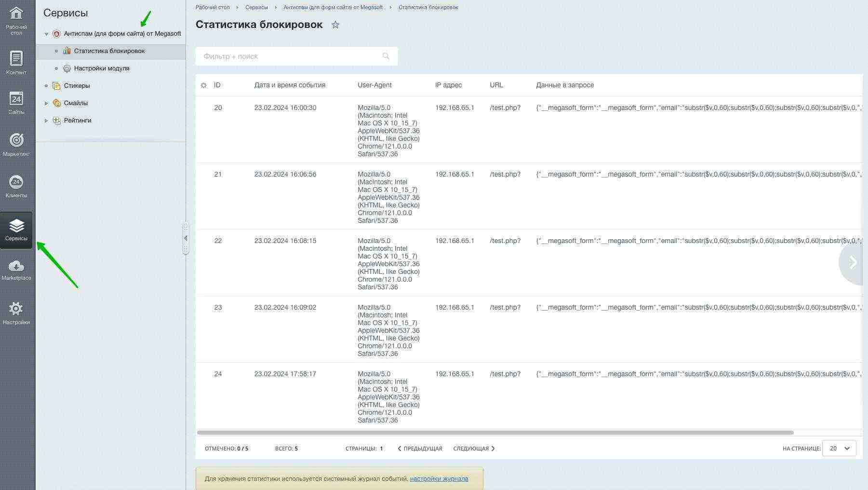The height and width of the screenshot is (490, 868).
Task: Open the Рабочий стол sidebar section
Action: pyautogui.click(x=16, y=20)
